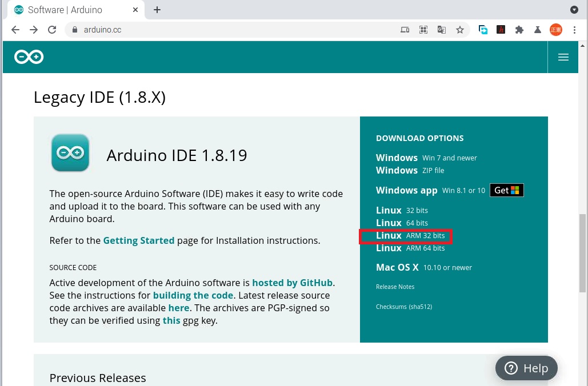Viewport: 588px width, 386px height.
Task: Click the translate page icon
Action: [441, 30]
